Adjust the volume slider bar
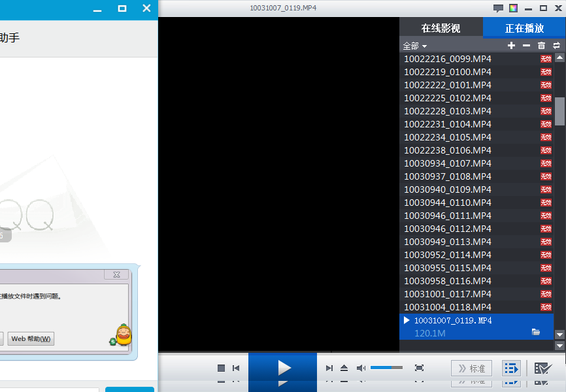This screenshot has height=392, width=566. click(386, 367)
